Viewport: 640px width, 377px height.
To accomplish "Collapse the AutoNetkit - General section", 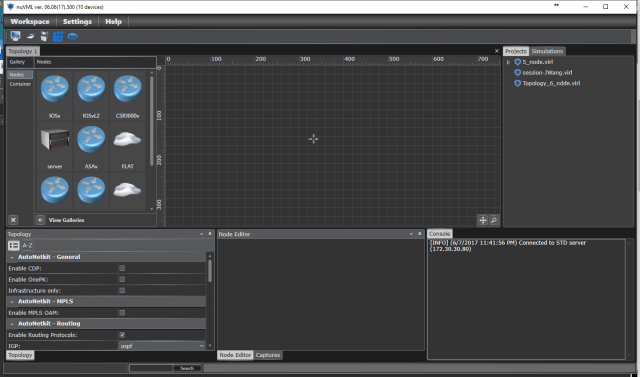I will click(x=11, y=257).
